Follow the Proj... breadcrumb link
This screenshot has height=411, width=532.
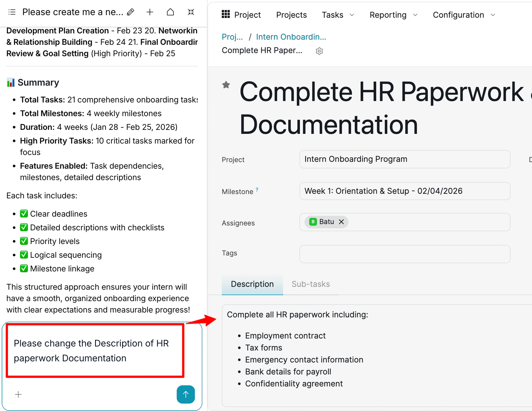tap(232, 37)
